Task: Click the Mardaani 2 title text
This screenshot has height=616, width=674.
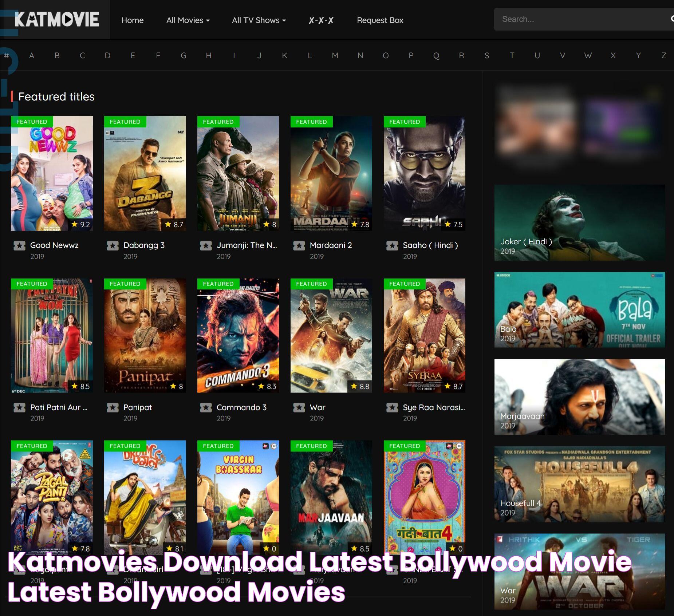Action: tap(331, 245)
